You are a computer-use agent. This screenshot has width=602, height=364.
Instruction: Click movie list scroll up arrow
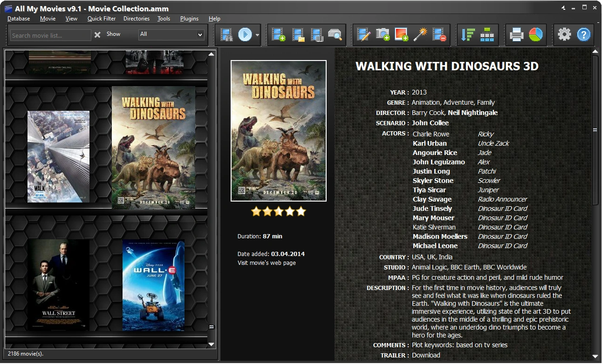point(212,54)
